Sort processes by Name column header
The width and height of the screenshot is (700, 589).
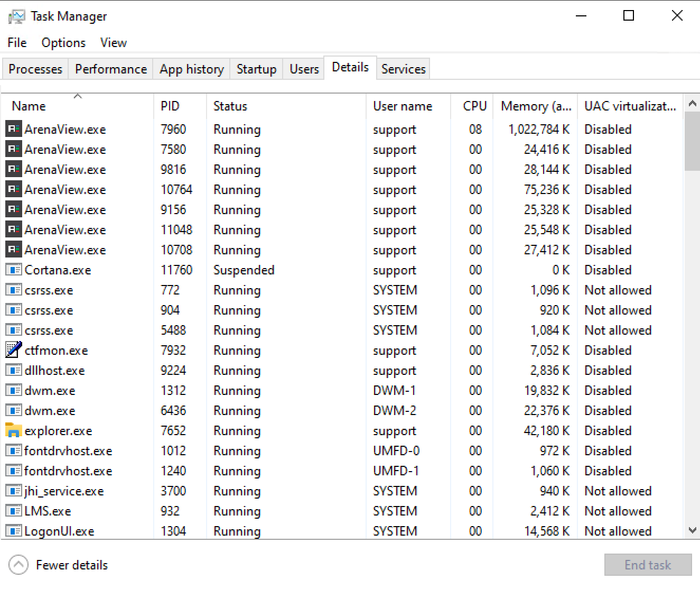(x=29, y=106)
